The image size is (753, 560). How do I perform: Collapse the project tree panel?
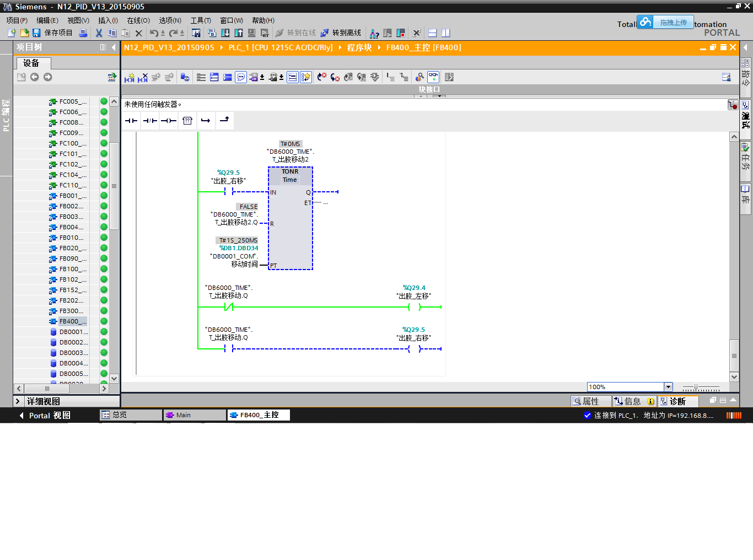(x=114, y=47)
